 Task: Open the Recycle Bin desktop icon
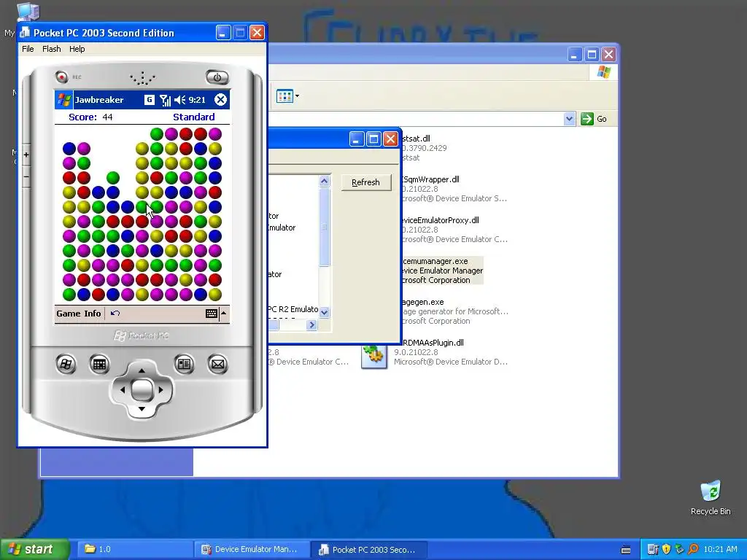(x=711, y=498)
